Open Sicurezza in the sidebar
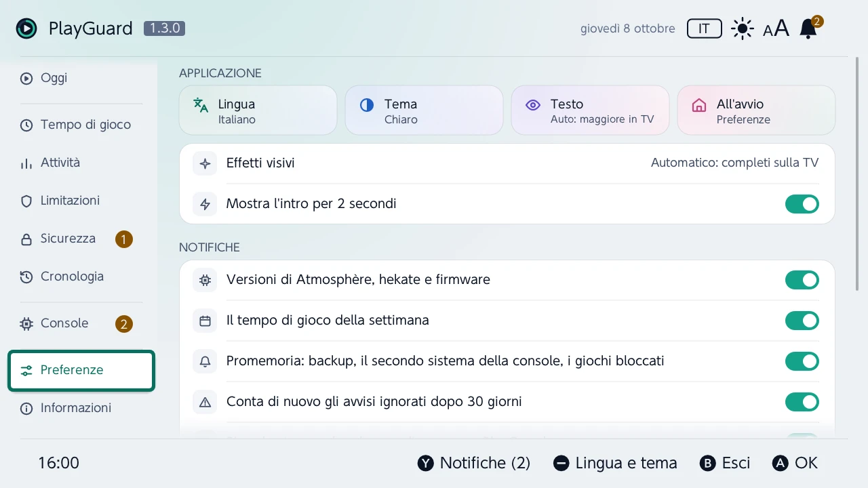 81,239
